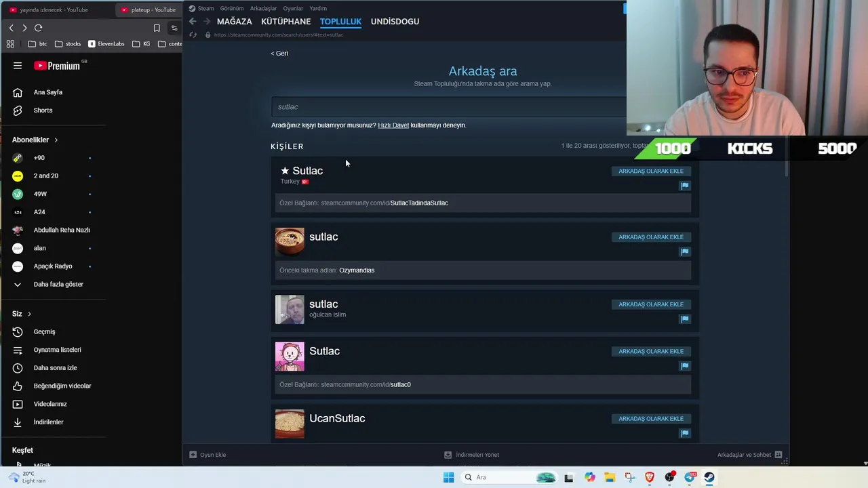Open the UNDİSDOGU profile tab
The image size is (868, 488).
pyautogui.click(x=395, y=22)
